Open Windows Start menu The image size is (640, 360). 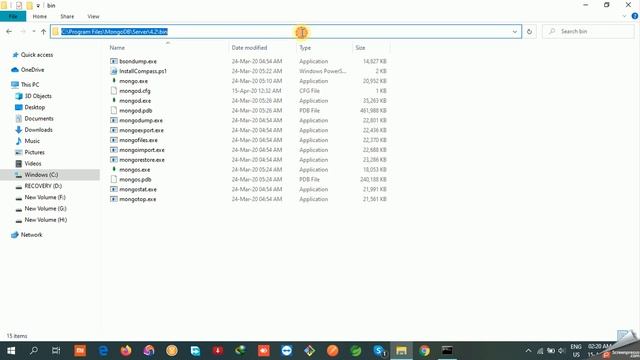pyautogui.click(x=11, y=351)
